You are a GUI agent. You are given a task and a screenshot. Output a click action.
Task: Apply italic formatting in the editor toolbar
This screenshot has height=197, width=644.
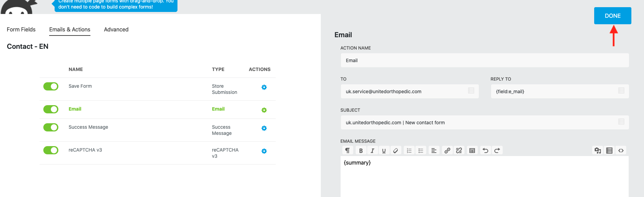point(372,151)
